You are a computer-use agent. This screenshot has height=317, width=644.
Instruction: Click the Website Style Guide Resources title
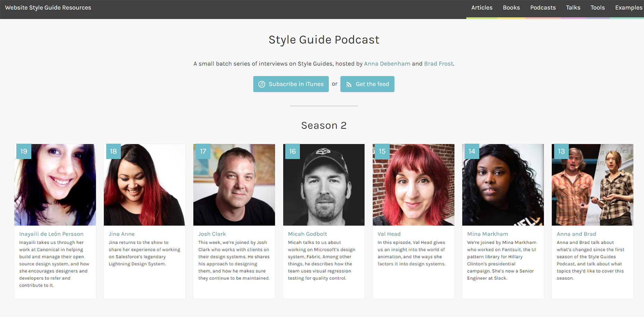pos(48,8)
